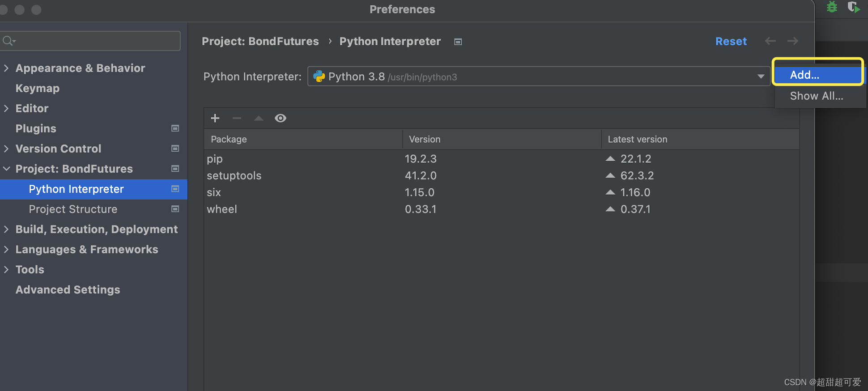Click version 41.2.0 cell

click(421, 175)
